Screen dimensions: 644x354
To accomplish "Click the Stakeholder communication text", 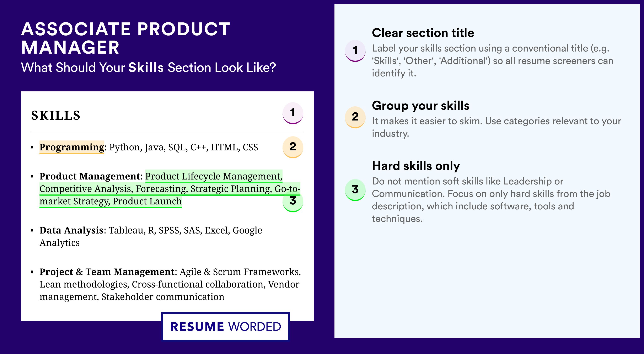I will 163,297.
